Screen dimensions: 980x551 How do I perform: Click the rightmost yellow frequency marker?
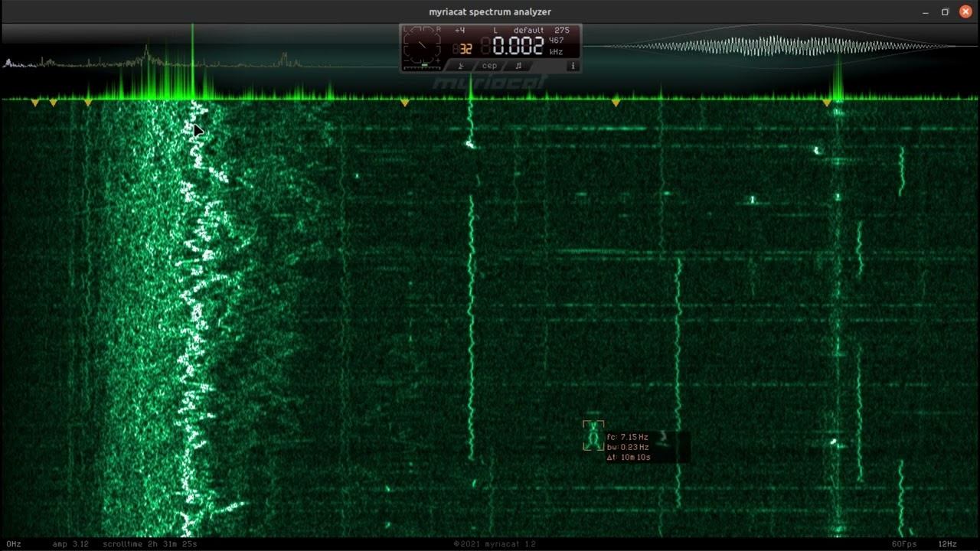826,103
